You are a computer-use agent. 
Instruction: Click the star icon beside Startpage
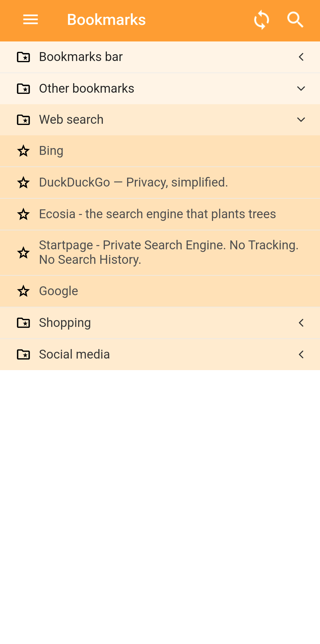(x=23, y=253)
